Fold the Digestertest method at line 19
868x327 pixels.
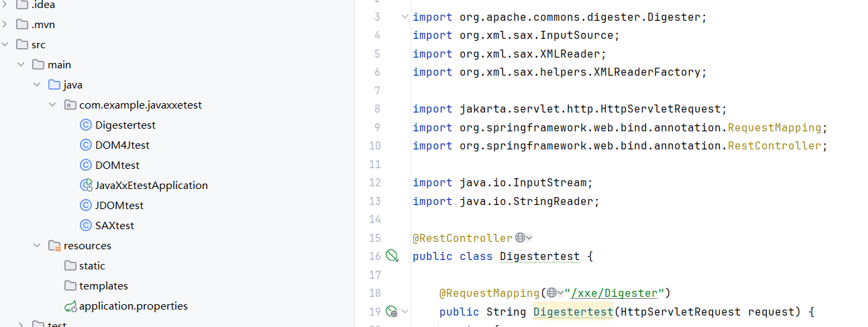point(404,312)
